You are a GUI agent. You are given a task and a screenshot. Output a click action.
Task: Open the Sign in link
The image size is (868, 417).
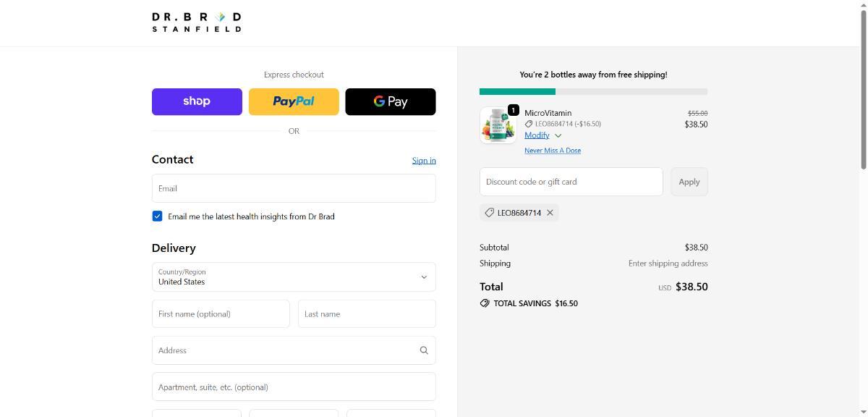click(424, 161)
